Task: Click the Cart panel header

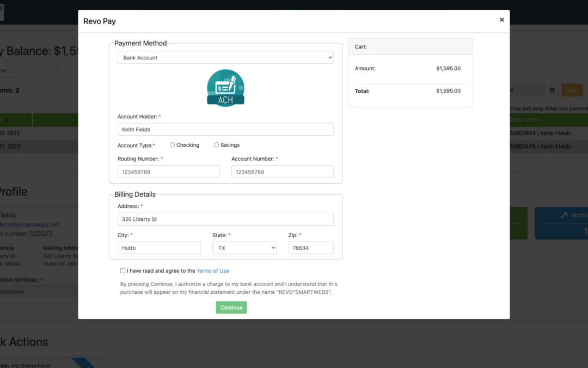Action: (410, 47)
